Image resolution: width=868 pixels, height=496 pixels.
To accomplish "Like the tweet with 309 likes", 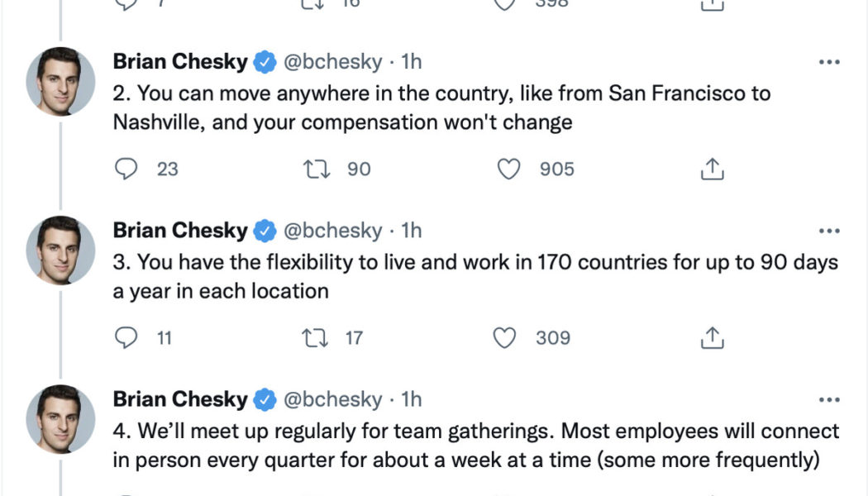I will click(504, 338).
